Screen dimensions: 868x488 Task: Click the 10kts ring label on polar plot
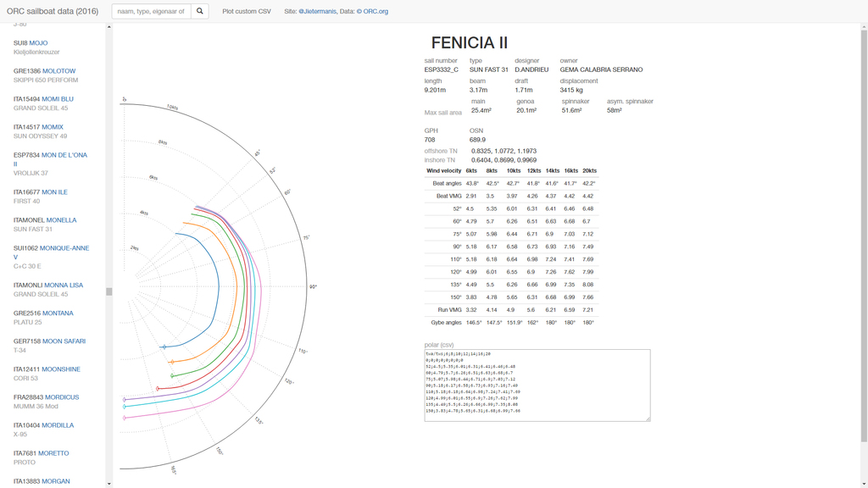click(x=172, y=107)
